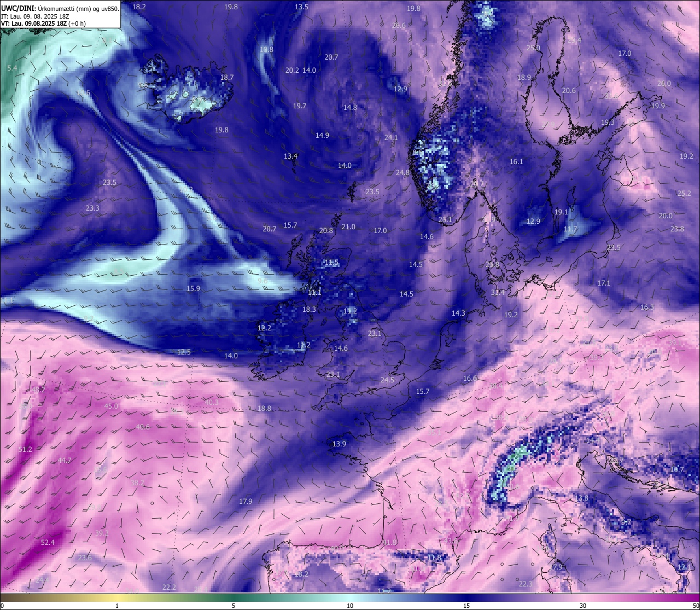Click the 17.1 map value
The height and width of the screenshot is (610, 700).
pyautogui.click(x=604, y=283)
